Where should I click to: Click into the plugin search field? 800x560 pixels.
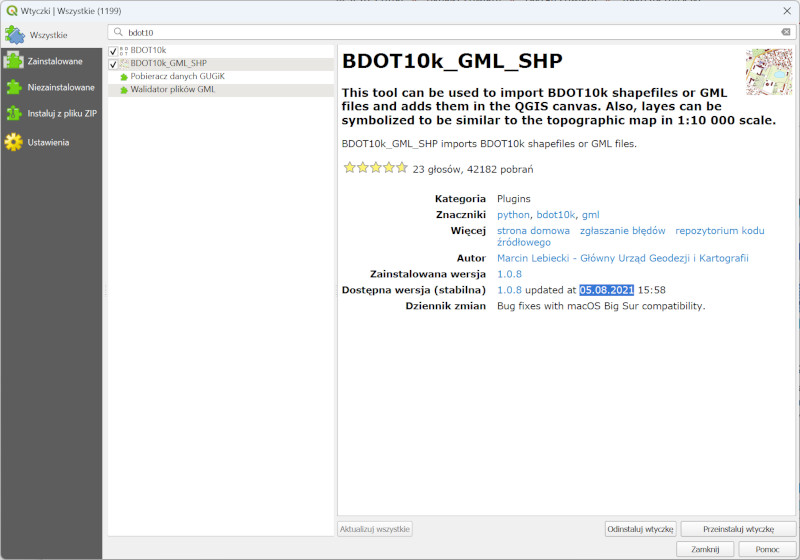[451, 32]
